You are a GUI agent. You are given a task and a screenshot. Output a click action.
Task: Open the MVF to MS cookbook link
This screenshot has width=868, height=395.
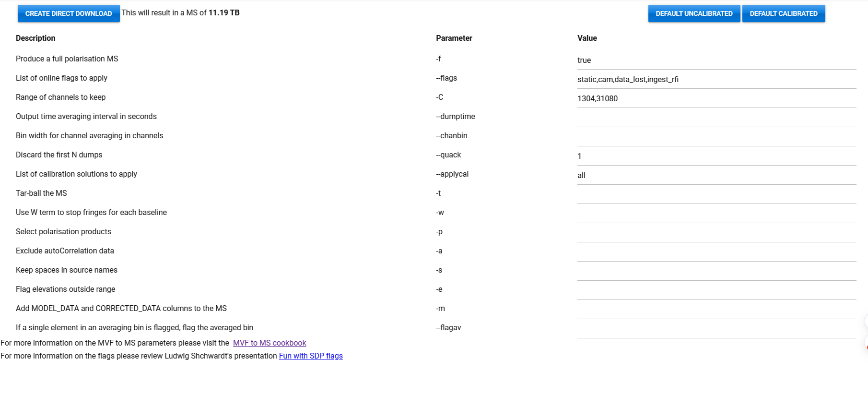point(270,343)
